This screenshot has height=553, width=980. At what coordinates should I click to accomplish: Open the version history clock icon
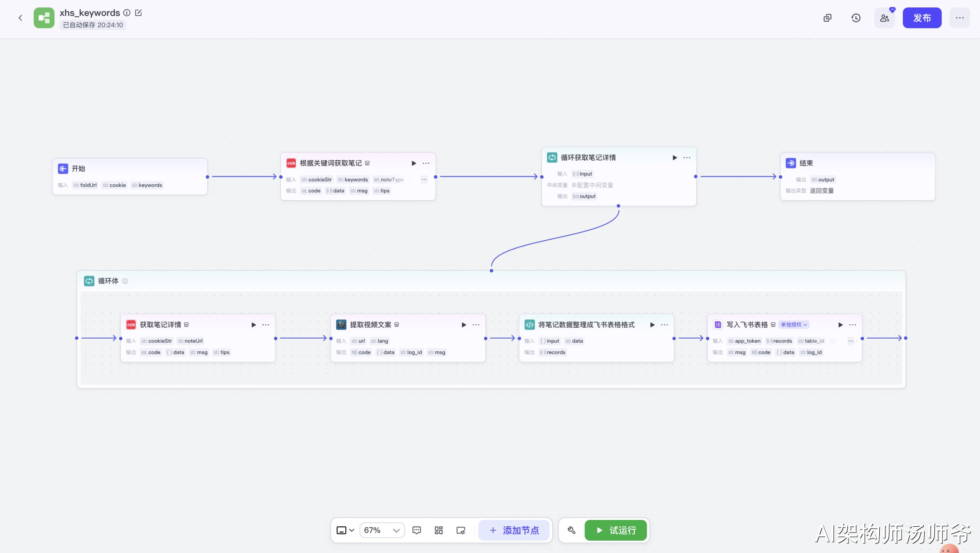856,18
